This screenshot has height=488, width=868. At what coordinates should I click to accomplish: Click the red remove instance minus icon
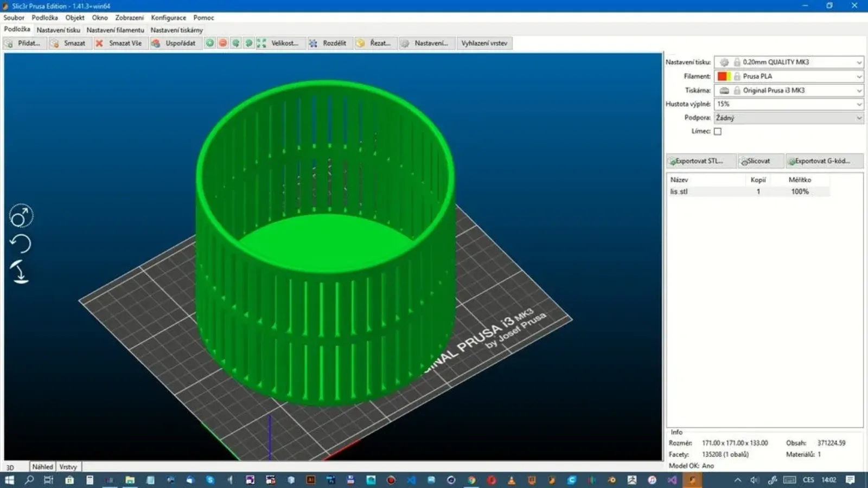click(223, 43)
